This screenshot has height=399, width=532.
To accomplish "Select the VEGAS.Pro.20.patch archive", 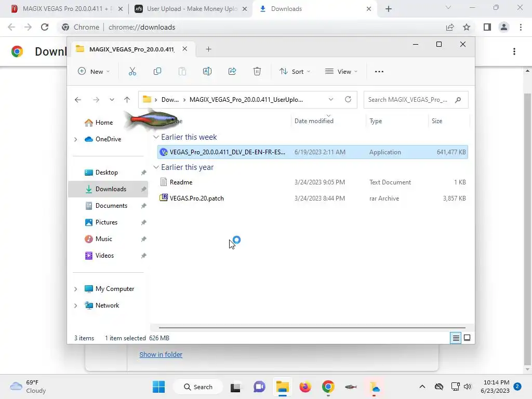I will pyautogui.click(x=312, y=198).
